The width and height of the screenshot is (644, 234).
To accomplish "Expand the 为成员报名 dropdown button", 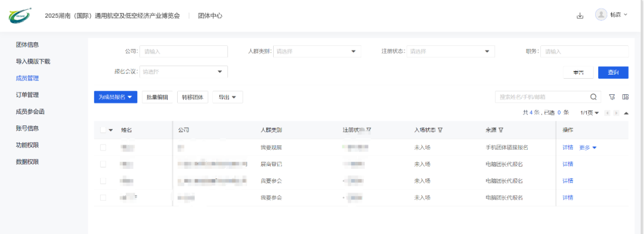I will point(116,97).
